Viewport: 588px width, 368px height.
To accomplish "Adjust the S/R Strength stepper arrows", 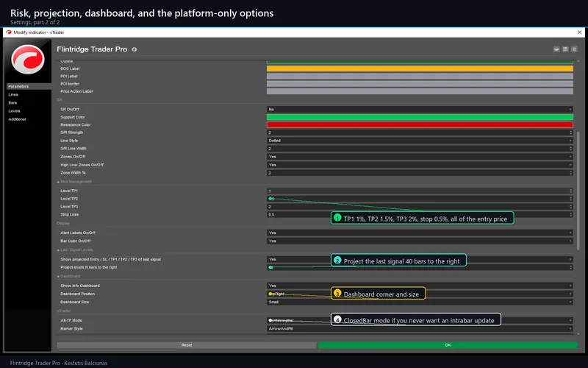I will (571, 132).
